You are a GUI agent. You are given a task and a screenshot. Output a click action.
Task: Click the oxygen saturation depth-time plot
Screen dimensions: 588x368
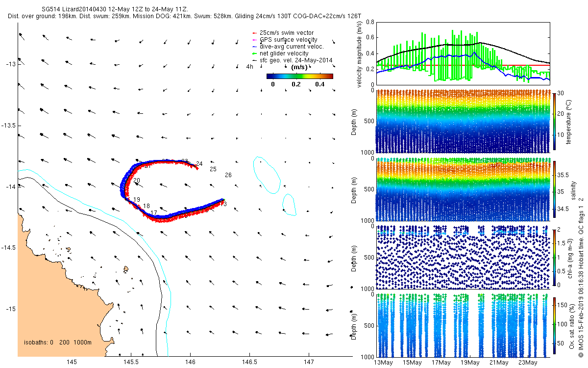pos(463,325)
